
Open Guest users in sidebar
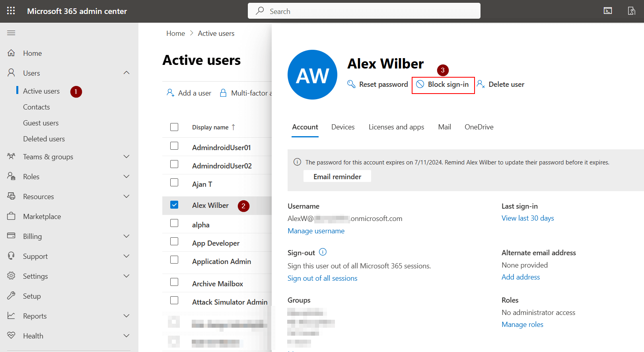click(x=41, y=123)
